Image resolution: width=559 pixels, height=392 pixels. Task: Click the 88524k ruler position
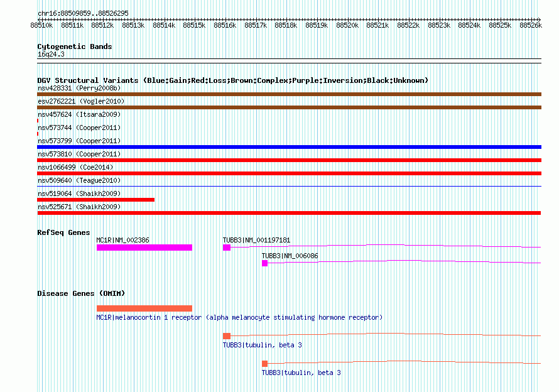469,25
